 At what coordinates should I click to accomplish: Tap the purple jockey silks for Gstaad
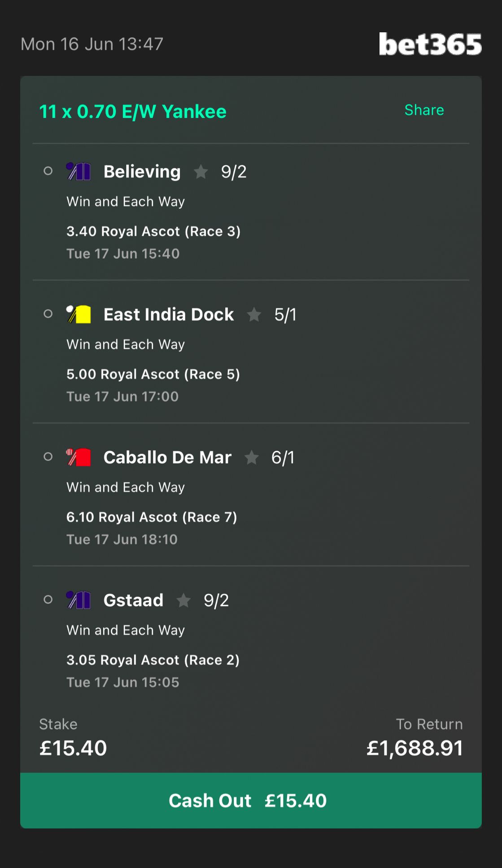pos(79,599)
